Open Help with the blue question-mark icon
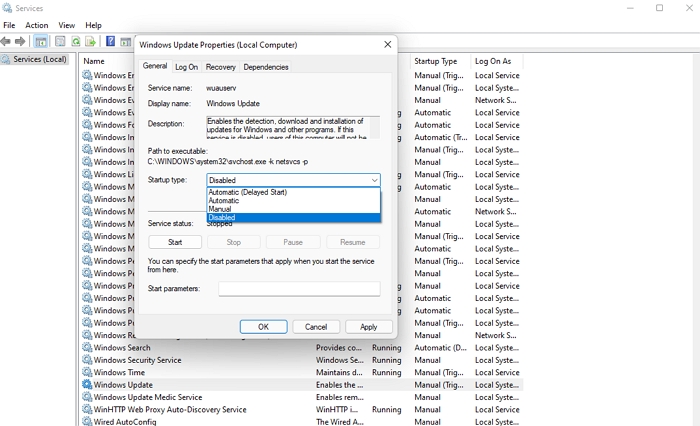The height and width of the screenshot is (426, 700). click(x=110, y=42)
